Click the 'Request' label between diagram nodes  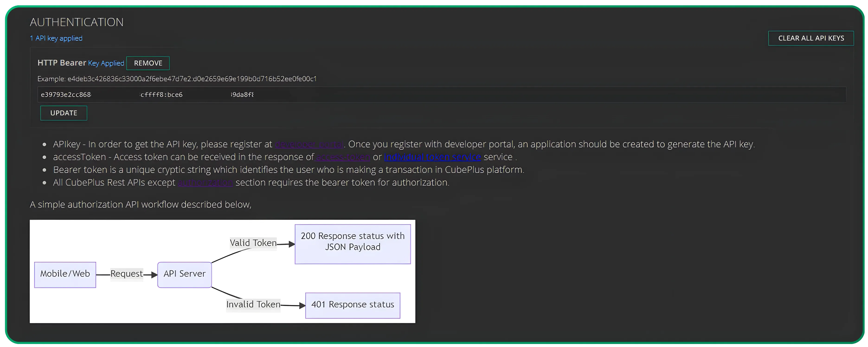126,274
